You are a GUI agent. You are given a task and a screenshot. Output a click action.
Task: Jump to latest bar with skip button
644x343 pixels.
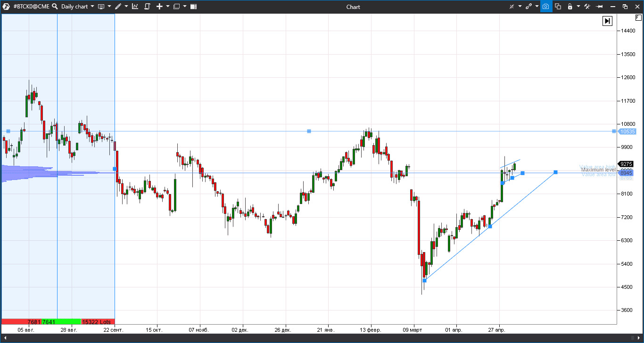click(x=607, y=21)
